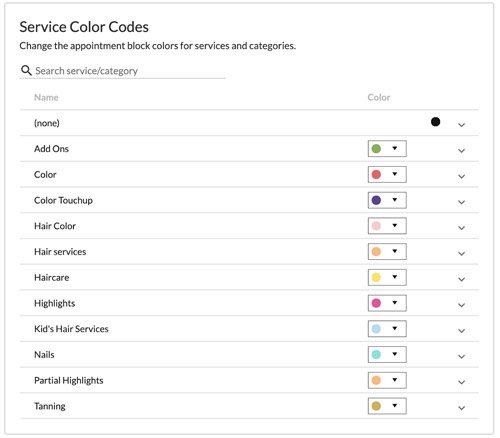Viewport: 500px width, 438px height.
Task: Expand the Color Touchup row chevron
Action: (461, 202)
